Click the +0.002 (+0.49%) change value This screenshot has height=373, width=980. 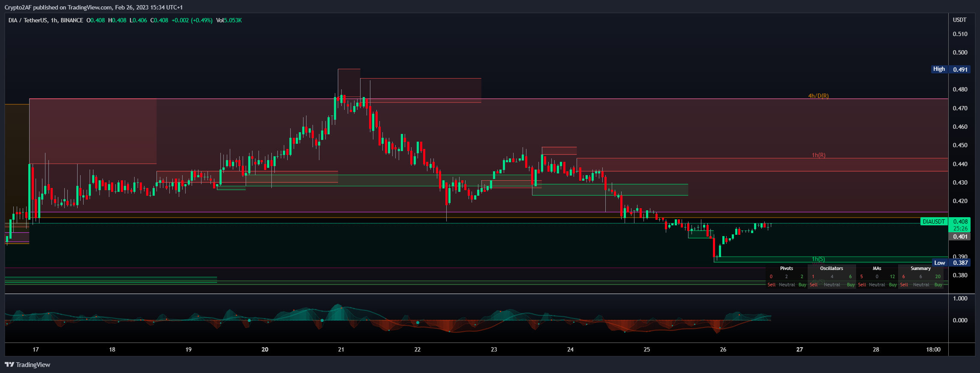[192, 20]
